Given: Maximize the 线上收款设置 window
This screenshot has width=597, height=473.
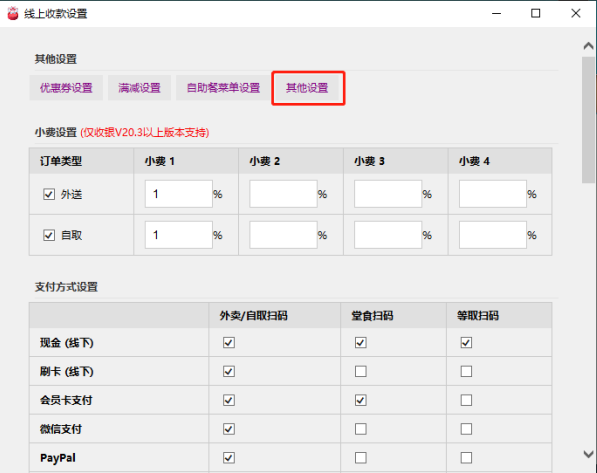Looking at the screenshot, I should click(x=536, y=13).
